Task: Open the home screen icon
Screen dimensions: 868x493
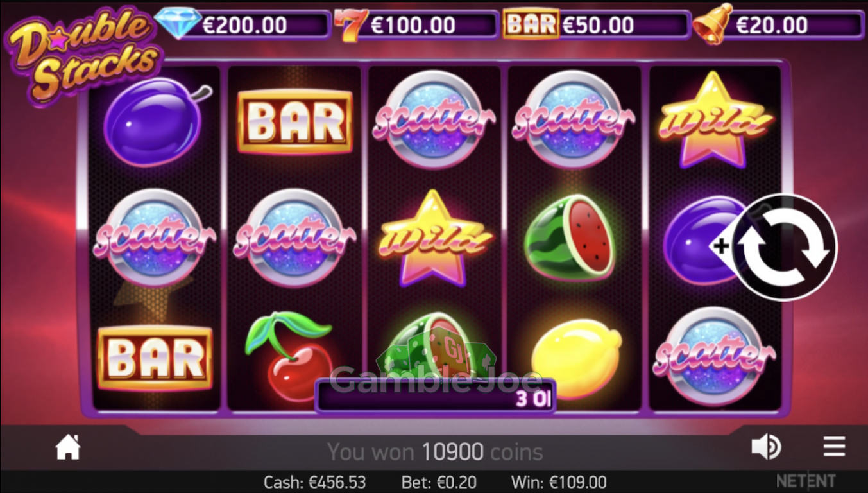Action: point(68,447)
